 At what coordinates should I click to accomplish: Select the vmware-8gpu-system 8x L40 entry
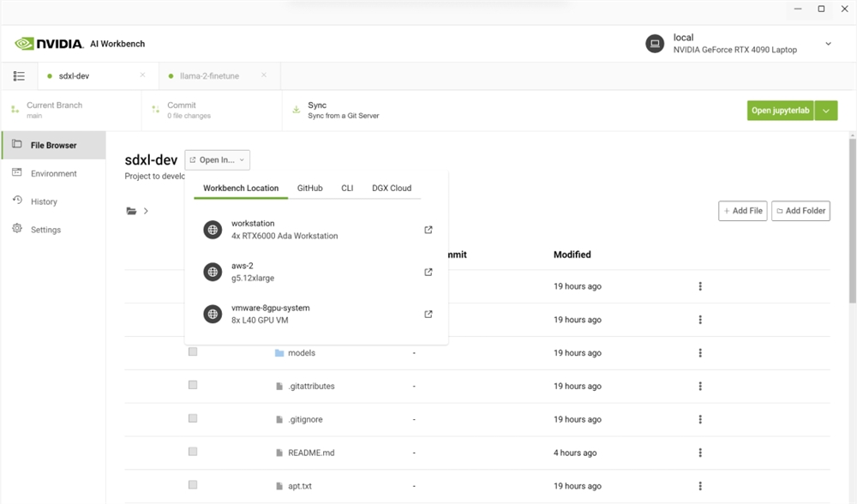pyautogui.click(x=316, y=314)
